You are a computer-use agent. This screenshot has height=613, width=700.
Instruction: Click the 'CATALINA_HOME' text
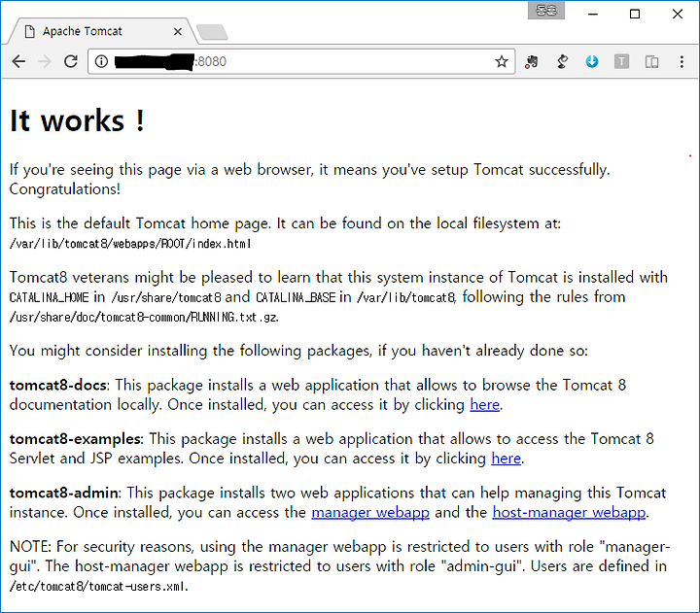point(50,297)
